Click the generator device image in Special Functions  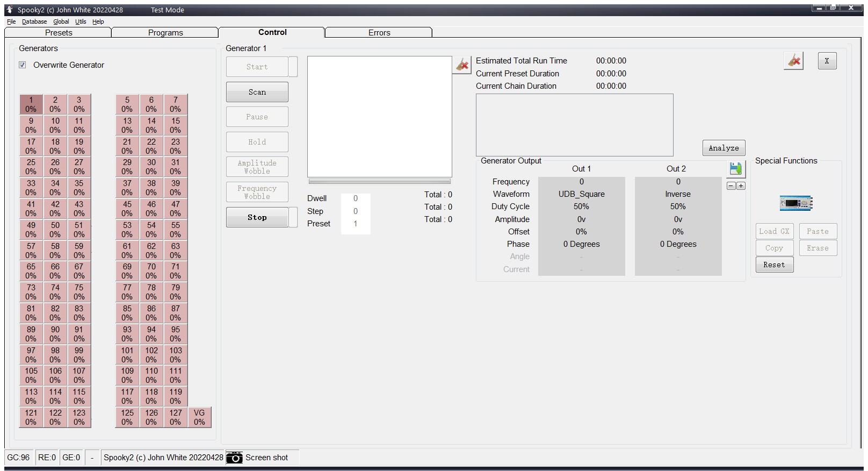point(795,203)
